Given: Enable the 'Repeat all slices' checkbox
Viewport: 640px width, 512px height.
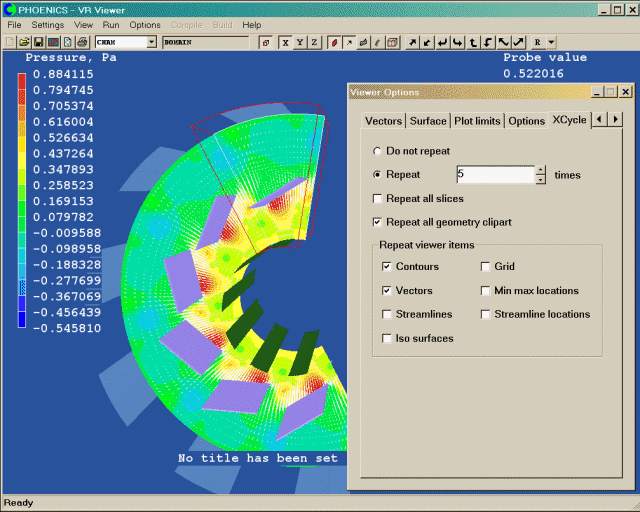Looking at the screenshot, I should click(376, 199).
